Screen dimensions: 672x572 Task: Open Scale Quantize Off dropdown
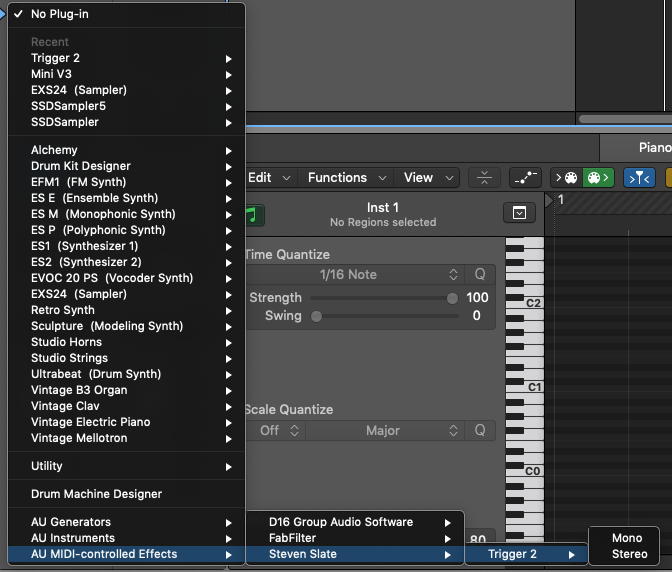(x=278, y=431)
